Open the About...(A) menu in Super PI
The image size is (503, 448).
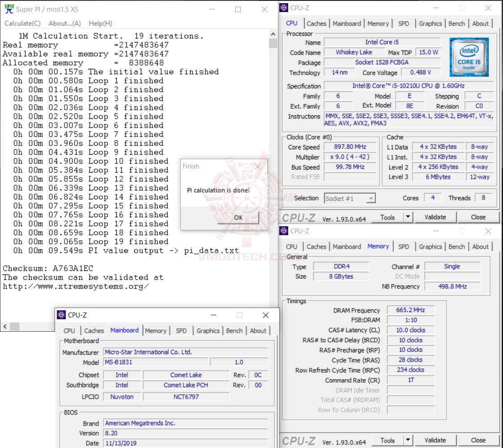coord(64,23)
